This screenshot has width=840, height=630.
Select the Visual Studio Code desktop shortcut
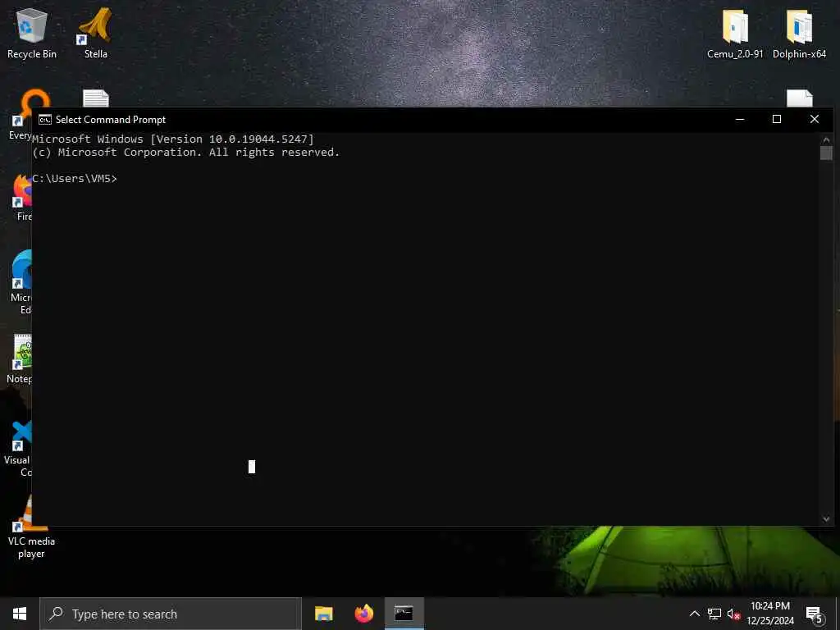point(20,449)
